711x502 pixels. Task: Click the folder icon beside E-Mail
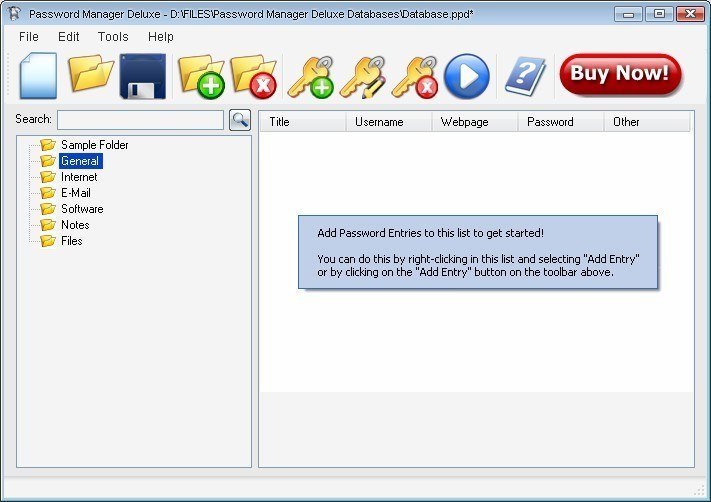(48, 193)
